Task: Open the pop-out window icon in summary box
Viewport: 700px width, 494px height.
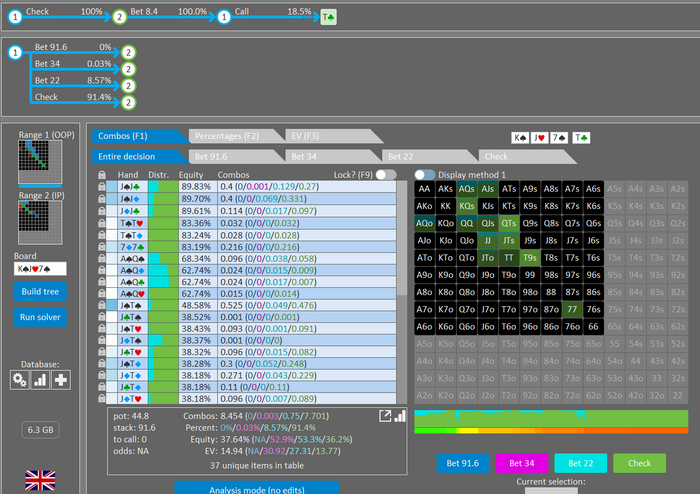Action: click(x=385, y=416)
